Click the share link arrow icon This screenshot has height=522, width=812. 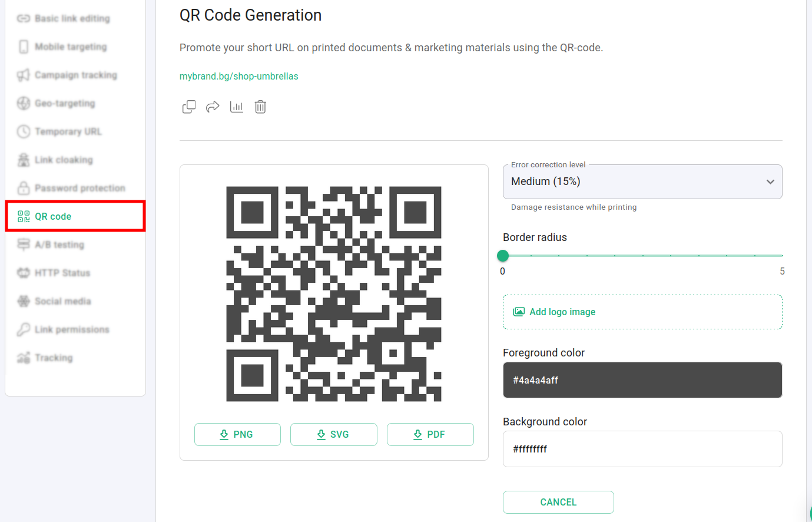point(213,107)
